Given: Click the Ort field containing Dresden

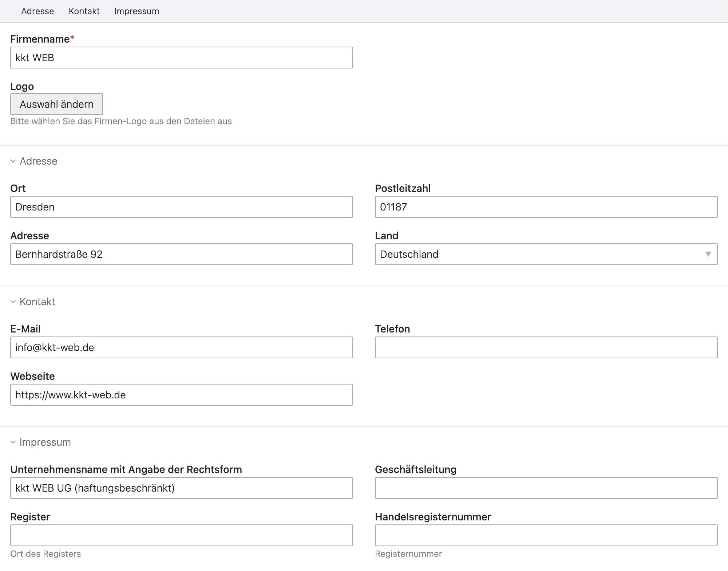Looking at the screenshot, I should (181, 207).
